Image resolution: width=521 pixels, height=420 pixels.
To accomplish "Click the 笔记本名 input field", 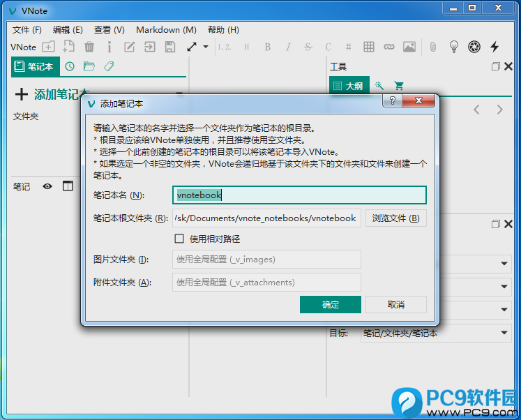I will [x=299, y=195].
